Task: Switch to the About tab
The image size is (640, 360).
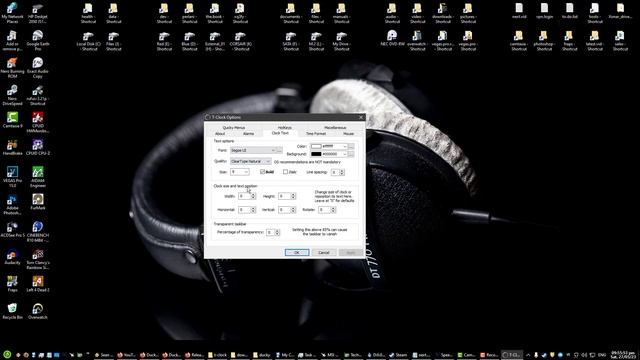Action: [x=220, y=133]
